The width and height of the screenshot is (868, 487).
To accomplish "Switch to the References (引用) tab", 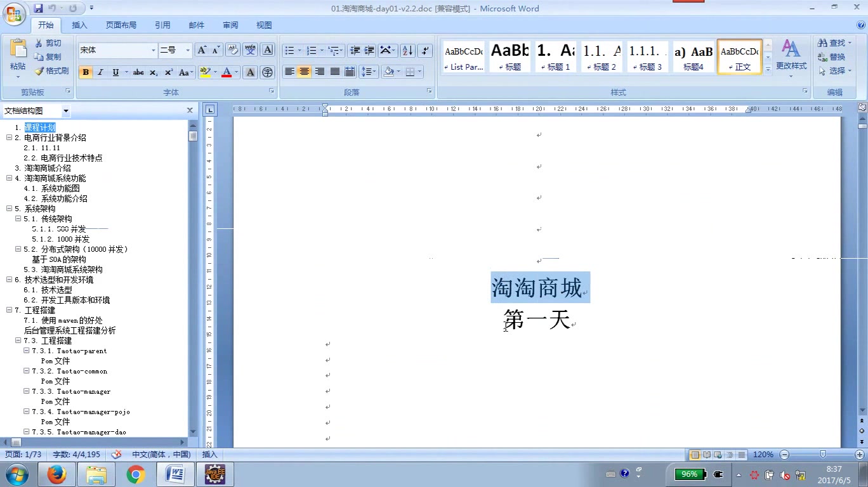I will point(162,25).
